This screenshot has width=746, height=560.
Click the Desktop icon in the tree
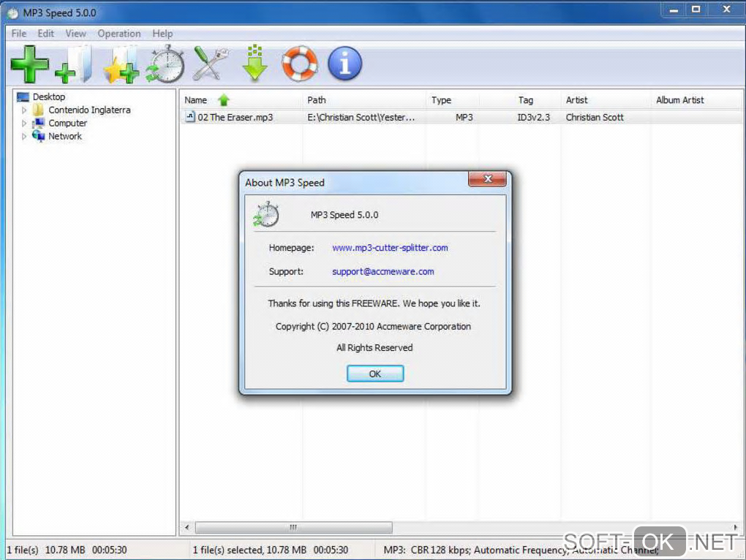(x=23, y=97)
